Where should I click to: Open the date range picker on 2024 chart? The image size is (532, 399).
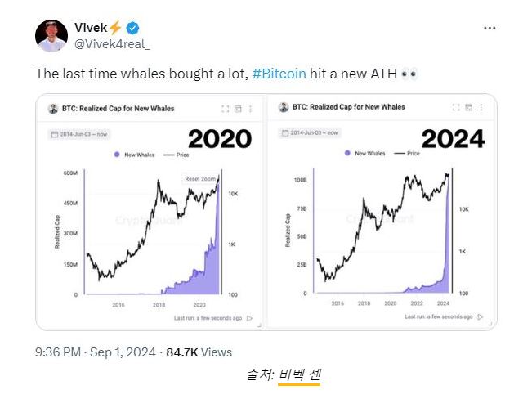click(311, 131)
